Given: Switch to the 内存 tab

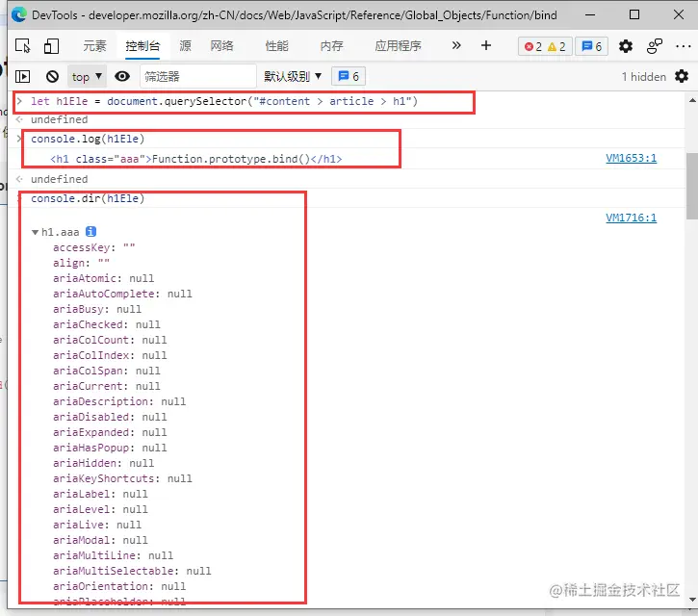Looking at the screenshot, I should point(331,46).
